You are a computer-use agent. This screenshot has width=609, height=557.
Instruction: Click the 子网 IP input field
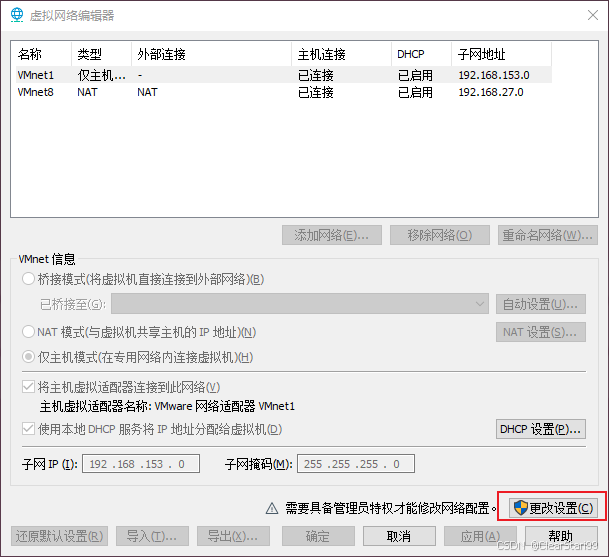pos(141,464)
